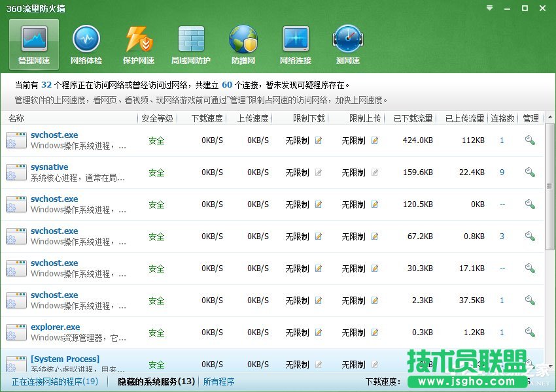The image size is (556, 392).
Task: Open manage wrench for 67.2KB svchost.exe row
Action: (x=530, y=236)
